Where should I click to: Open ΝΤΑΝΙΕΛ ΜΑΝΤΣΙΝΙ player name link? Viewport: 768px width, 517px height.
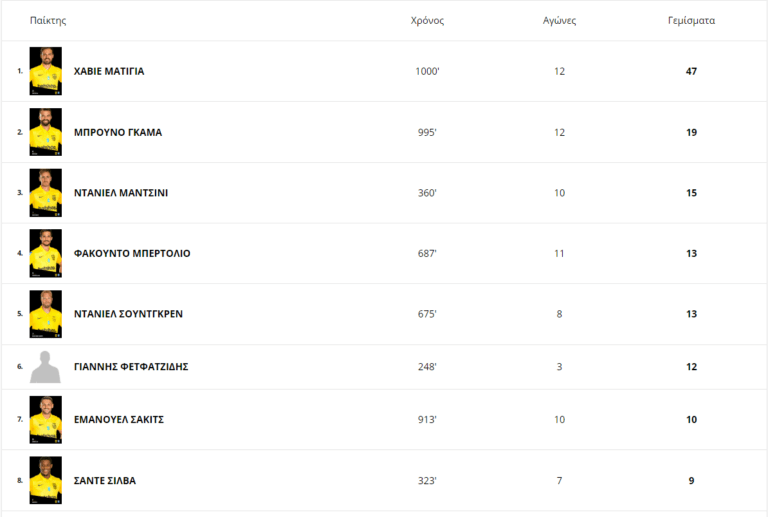point(121,193)
